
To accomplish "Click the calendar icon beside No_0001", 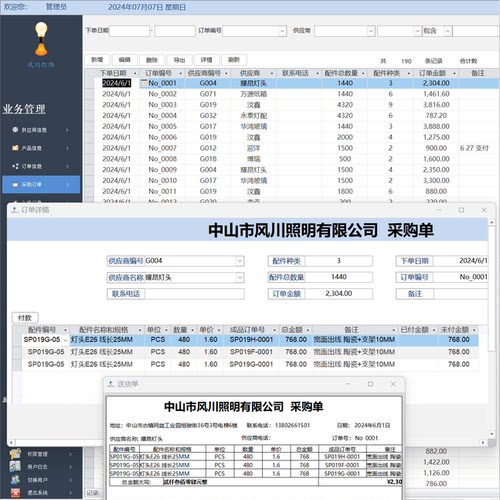I will (144, 83).
